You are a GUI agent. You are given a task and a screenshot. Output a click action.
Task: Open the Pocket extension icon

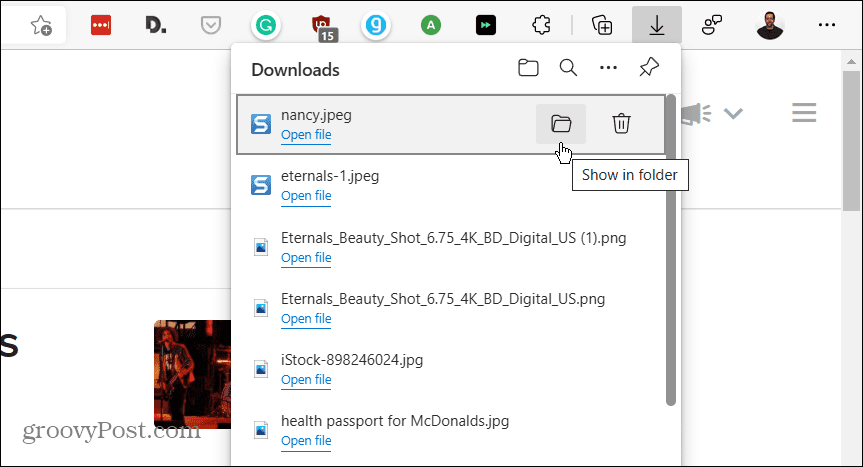[x=210, y=26]
